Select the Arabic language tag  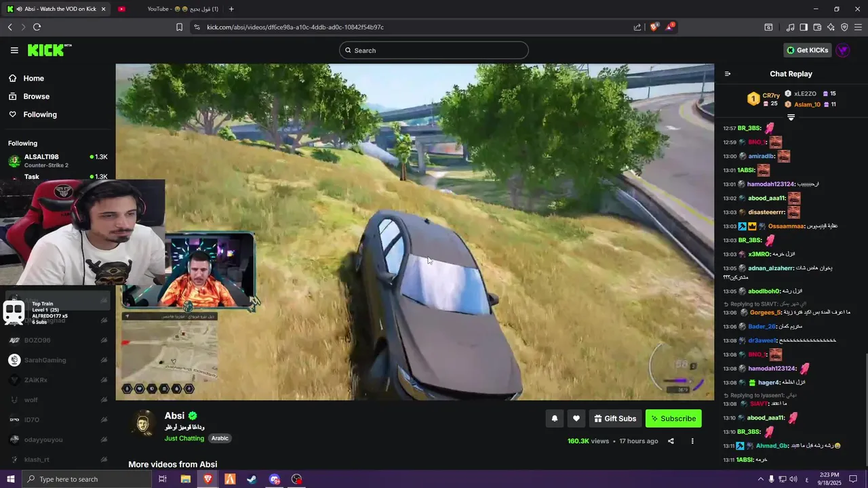pyautogui.click(x=220, y=439)
